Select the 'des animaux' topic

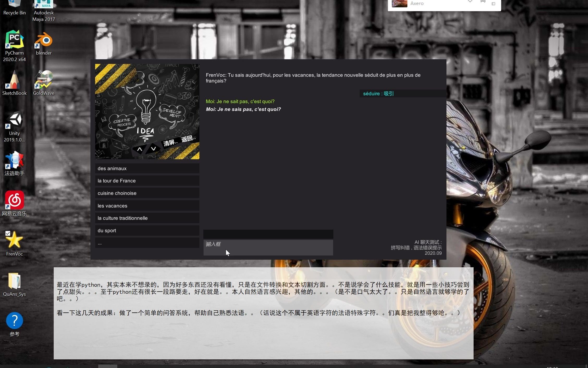(147, 168)
